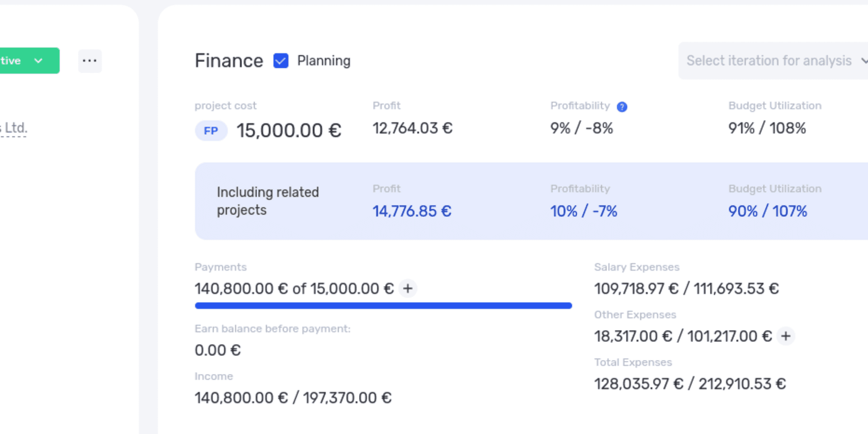868x434 pixels.
Task: Click the Budget Utilization value 91% / 108%
Action: [x=767, y=128]
